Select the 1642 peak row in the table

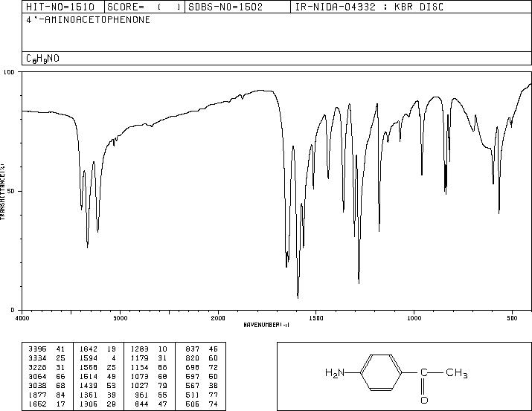click(97, 349)
